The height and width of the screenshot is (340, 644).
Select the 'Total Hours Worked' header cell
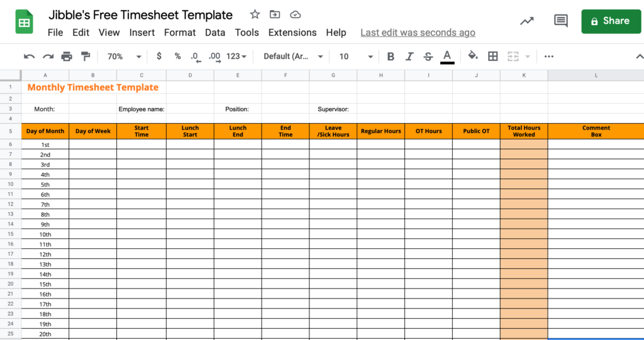(524, 131)
